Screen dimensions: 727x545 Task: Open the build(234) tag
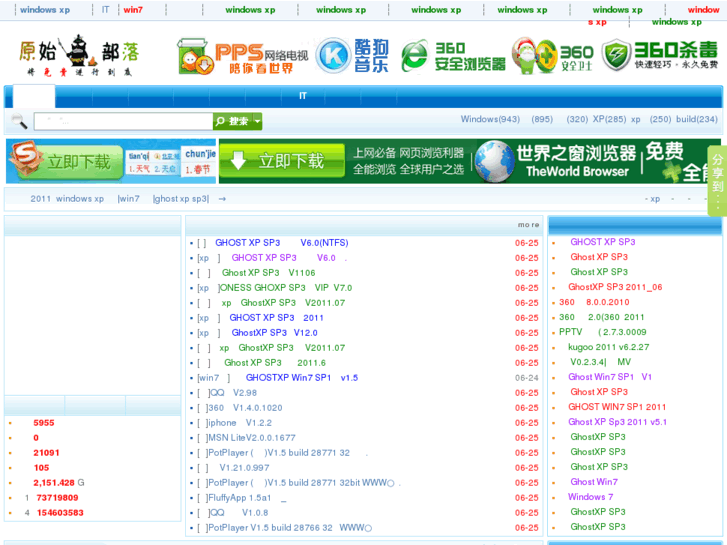pyautogui.click(x=697, y=119)
